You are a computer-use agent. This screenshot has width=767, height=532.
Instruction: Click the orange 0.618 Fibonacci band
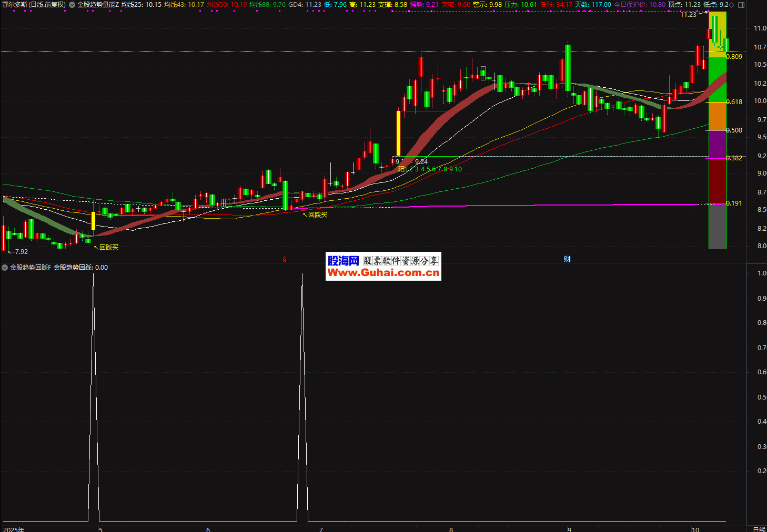[717, 116]
